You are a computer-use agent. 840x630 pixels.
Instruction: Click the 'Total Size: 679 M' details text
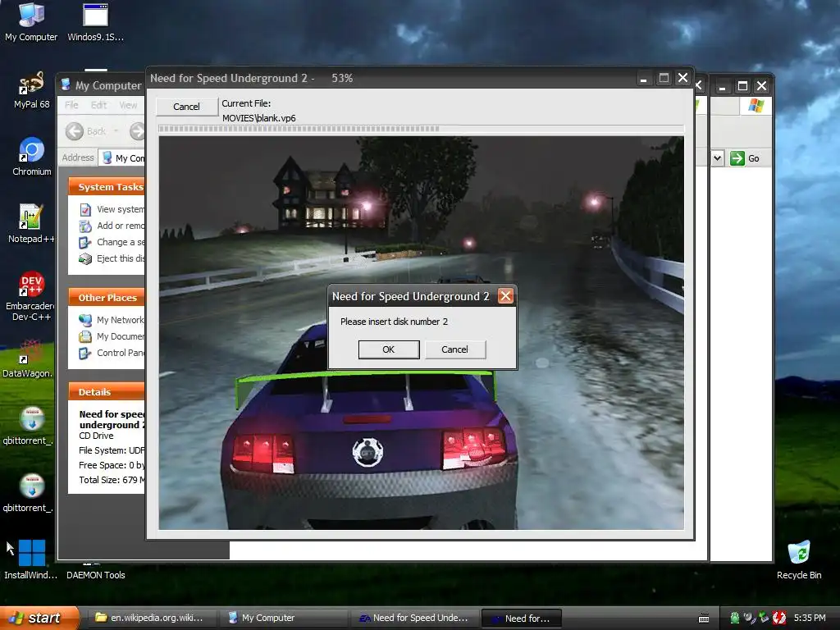112,480
